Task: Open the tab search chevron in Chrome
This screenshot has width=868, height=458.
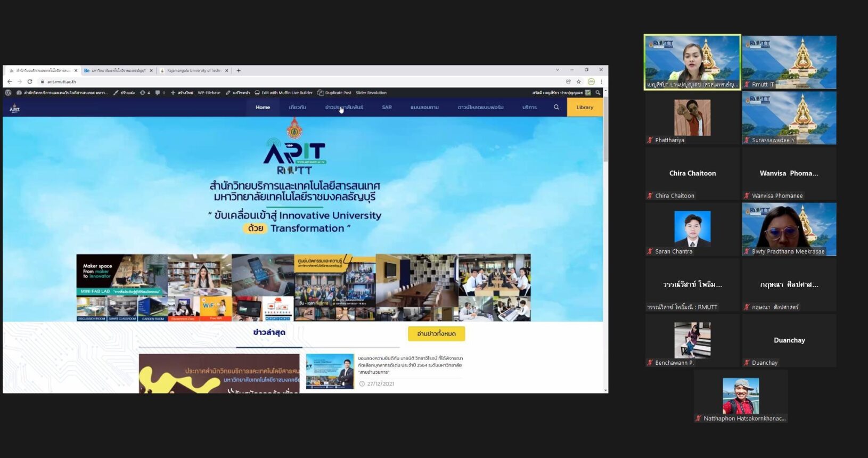Action: tap(558, 70)
